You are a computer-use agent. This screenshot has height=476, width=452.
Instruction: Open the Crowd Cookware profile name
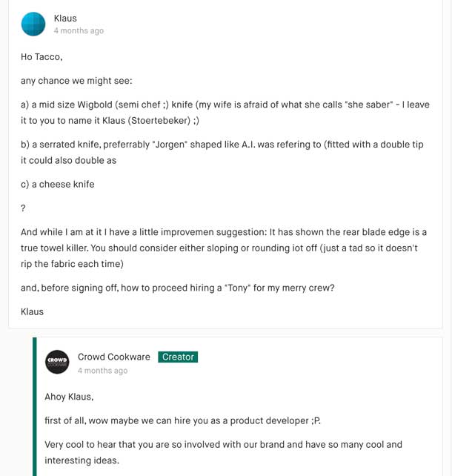pyautogui.click(x=114, y=357)
